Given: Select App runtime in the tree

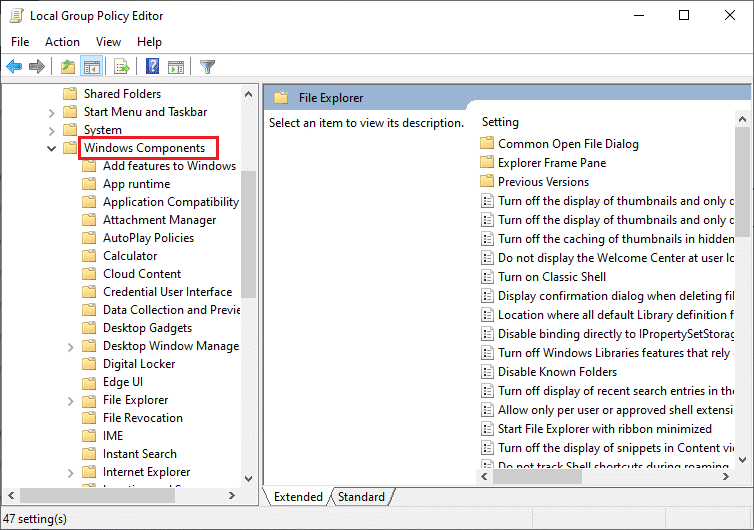Looking at the screenshot, I should [x=137, y=184].
